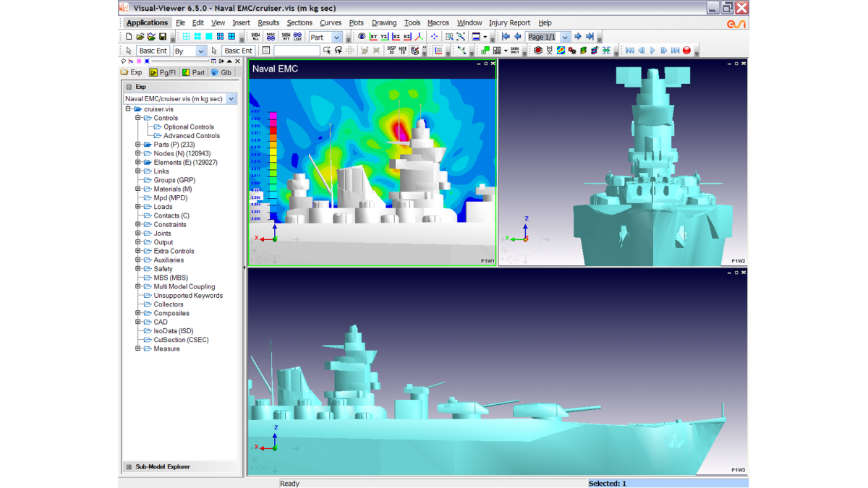This screenshot has width=868, height=488.
Task: Close the explorer side panel
Action: coord(237,61)
